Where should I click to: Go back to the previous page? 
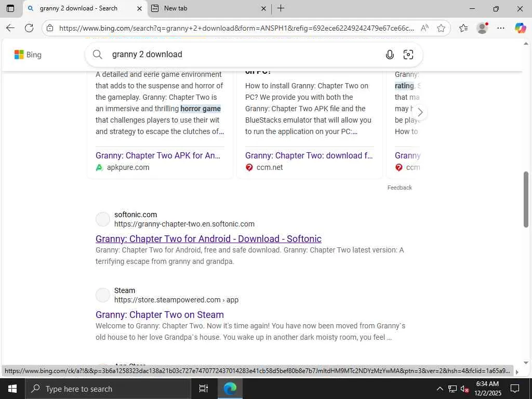pos(10,28)
